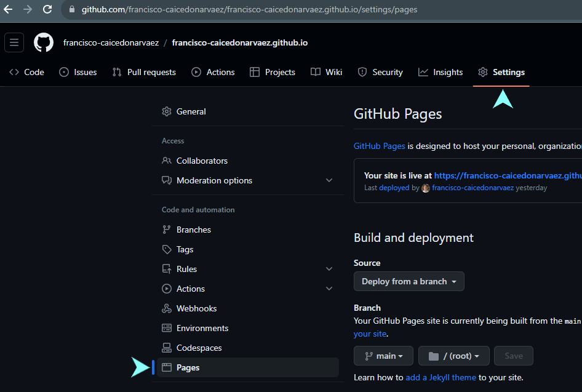
Task: Select Pages in the sidebar
Action: (248, 367)
